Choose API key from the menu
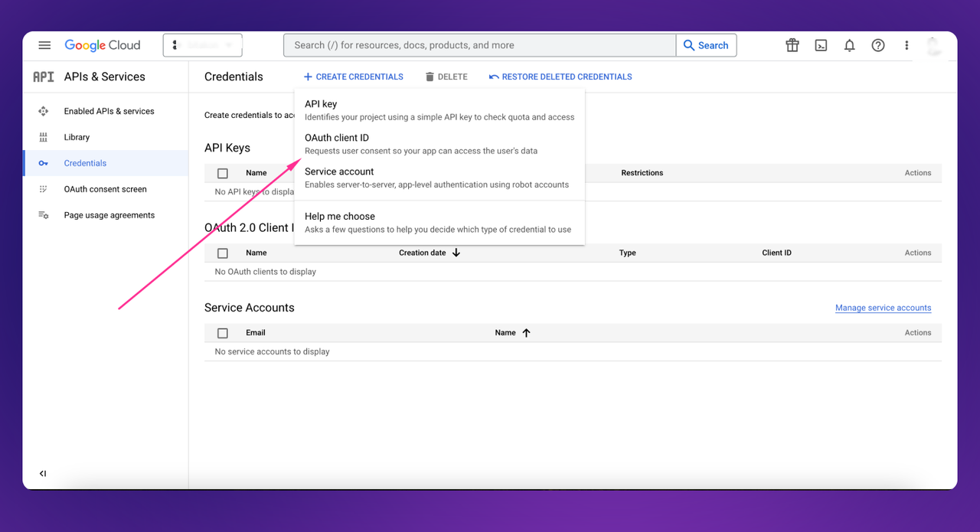980x532 pixels. click(x=439, y=110)
